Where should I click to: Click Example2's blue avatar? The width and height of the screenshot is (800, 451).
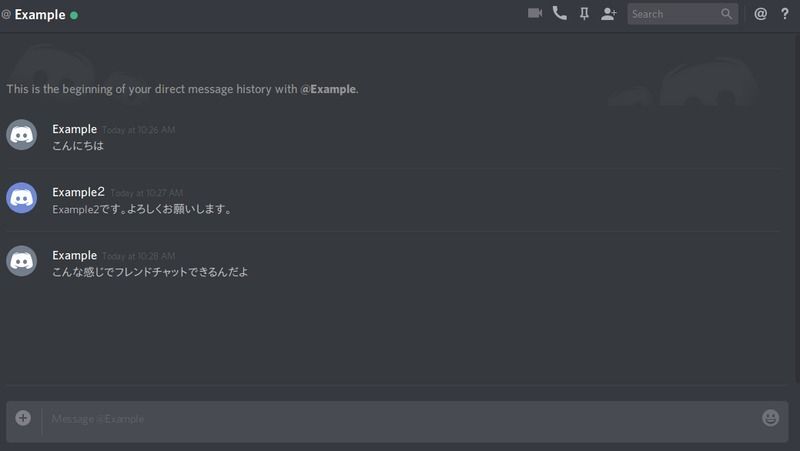coord(21,198)
